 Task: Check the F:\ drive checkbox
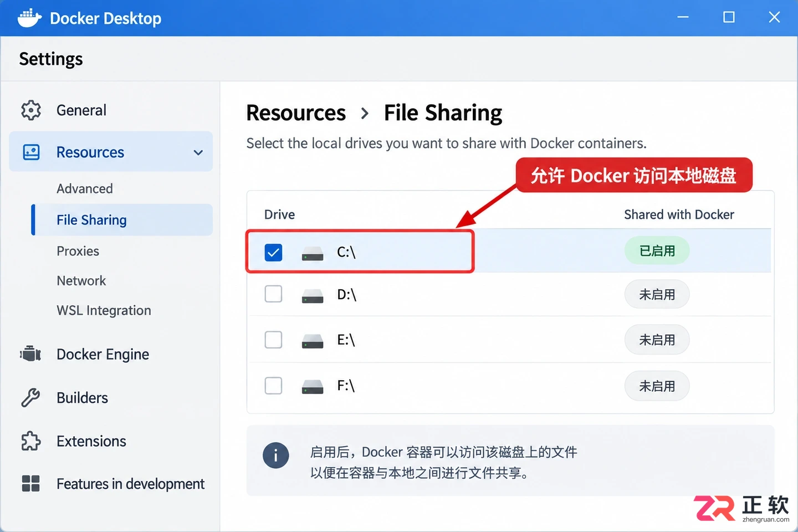click(273, 385)
